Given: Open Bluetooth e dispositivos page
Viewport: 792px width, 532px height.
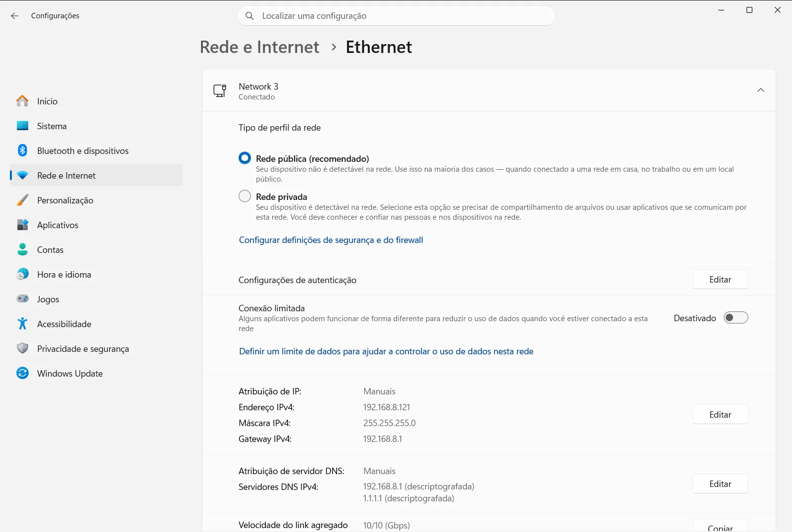Looking at the screenshot, I should coord(97,150).
